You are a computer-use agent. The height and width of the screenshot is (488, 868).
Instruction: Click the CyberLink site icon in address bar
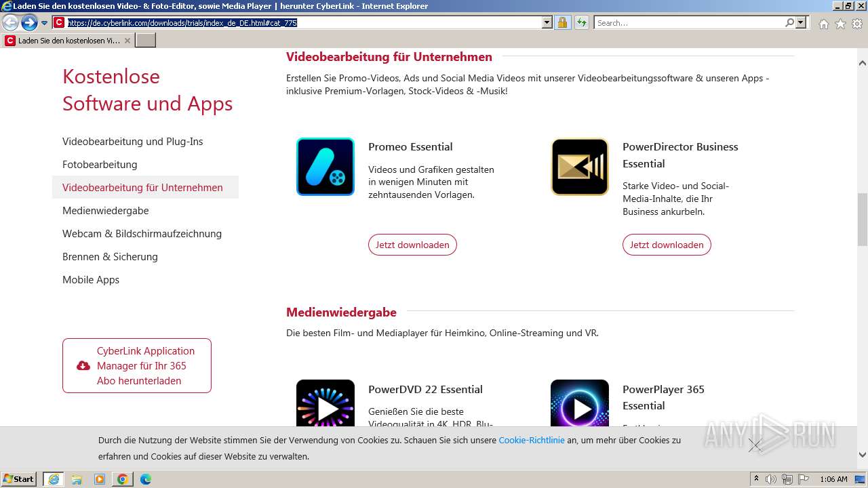[x=59, y=22]
